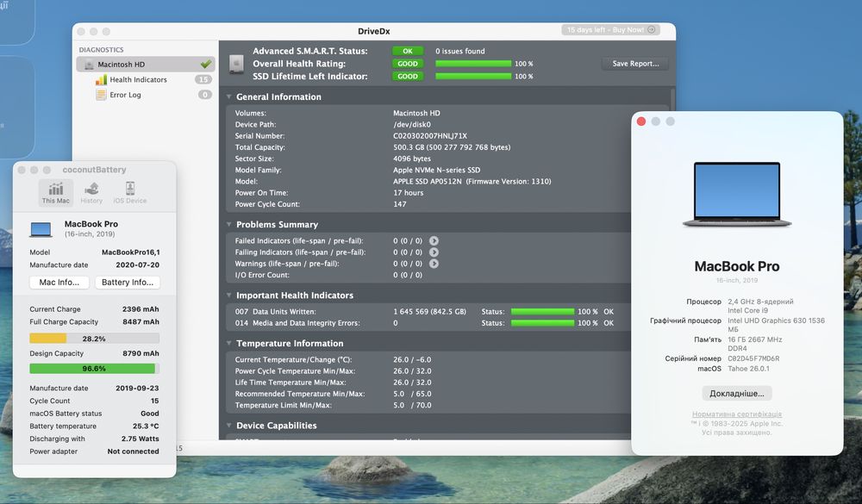Click DriveDx serial number C020302007HNLJ71X
The width and height of the screenshot is (862, 504).
click(x=430, y=136)
